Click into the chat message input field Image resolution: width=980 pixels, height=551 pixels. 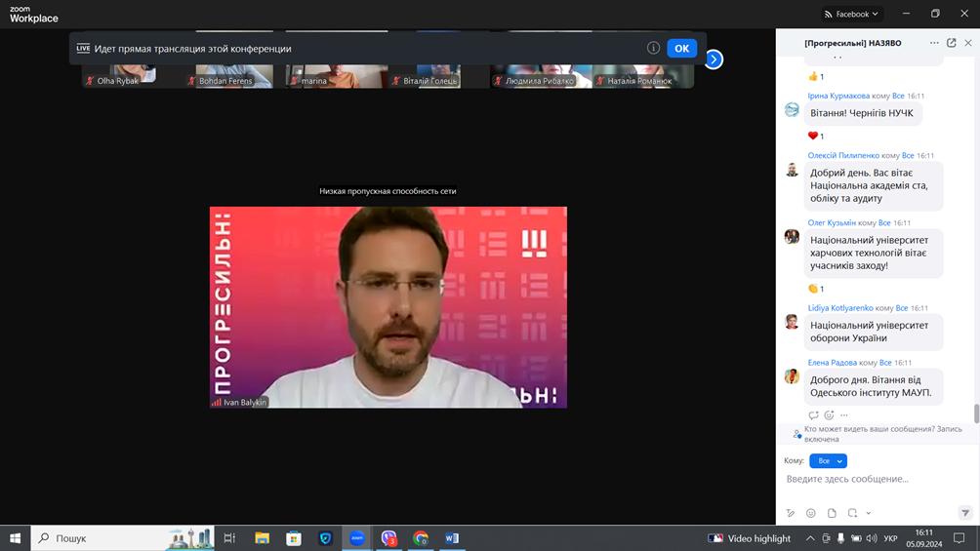[869, 479]
